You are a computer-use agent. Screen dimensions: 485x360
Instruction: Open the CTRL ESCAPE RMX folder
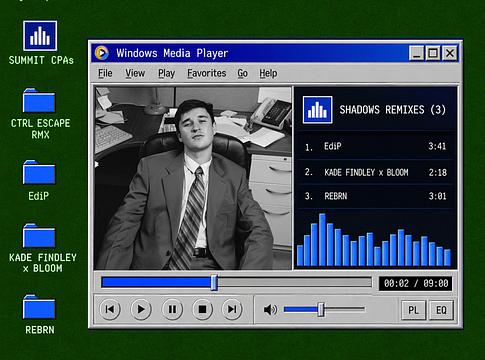[39, 100]
